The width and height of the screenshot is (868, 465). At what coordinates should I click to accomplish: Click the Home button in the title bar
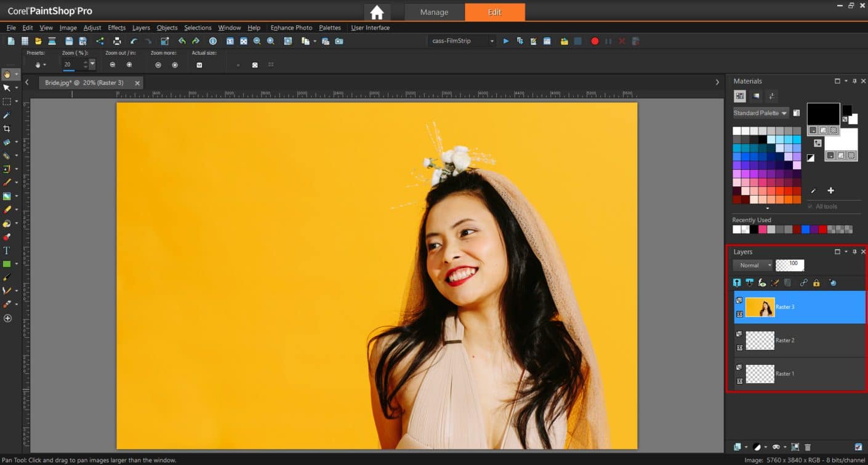click(x=376, y=11)
